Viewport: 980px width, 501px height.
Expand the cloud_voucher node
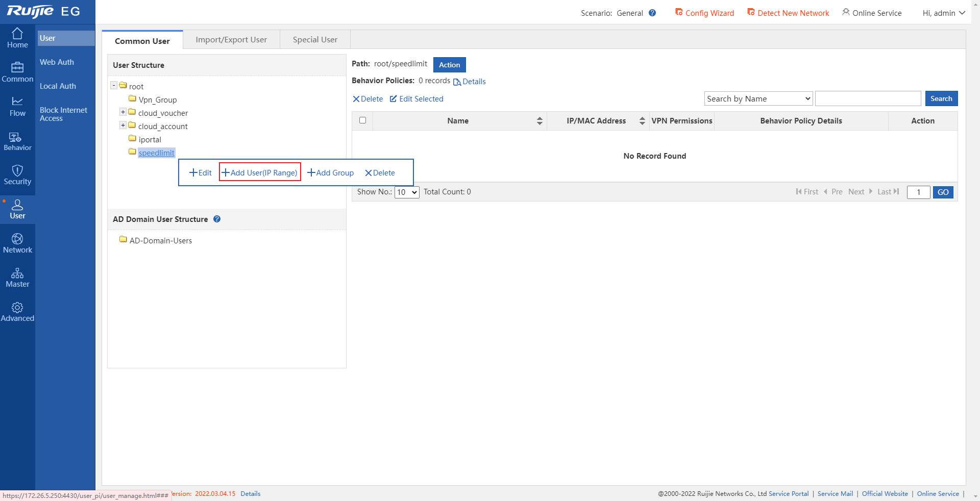pyautogui.click(x=123, y=112)
